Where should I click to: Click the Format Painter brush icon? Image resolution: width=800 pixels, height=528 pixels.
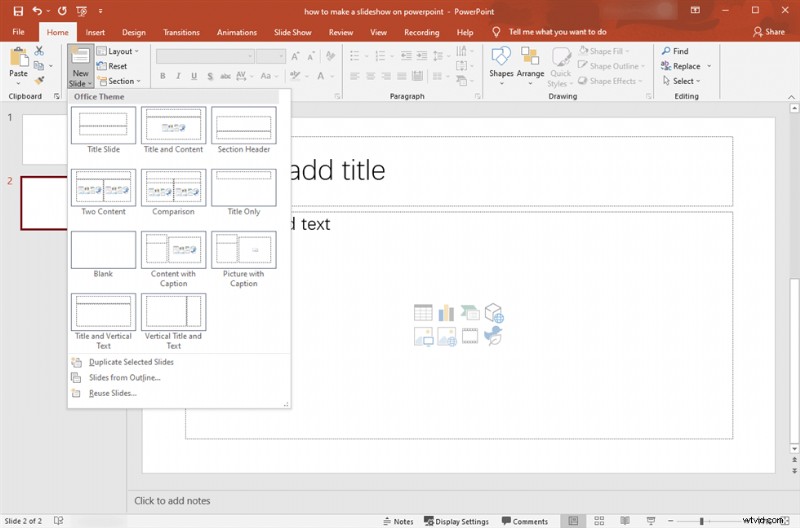click(39, 81)
